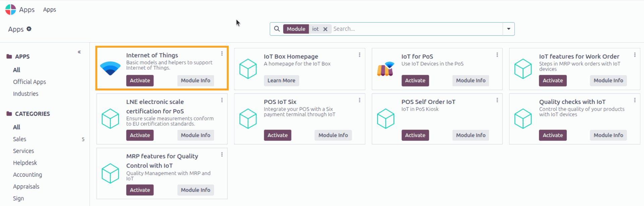Activate LNE electronic scale certification module
Screen dimensions: 644x206
(140, 135)
